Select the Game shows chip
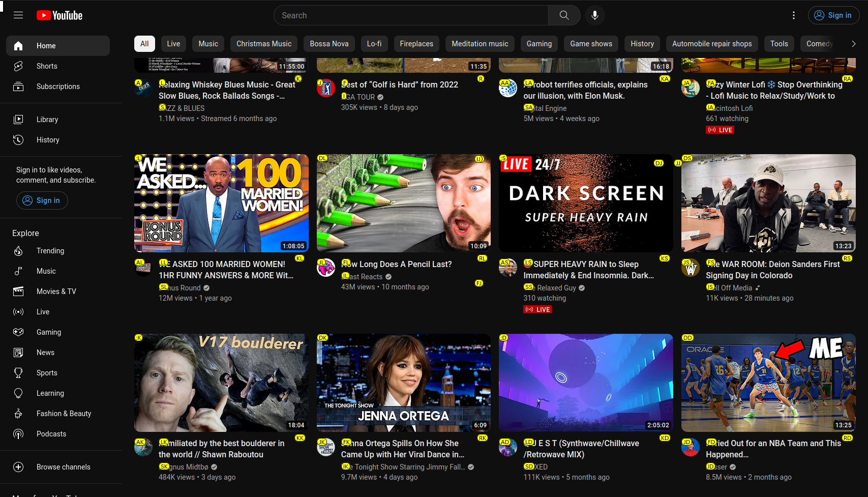 591,44
